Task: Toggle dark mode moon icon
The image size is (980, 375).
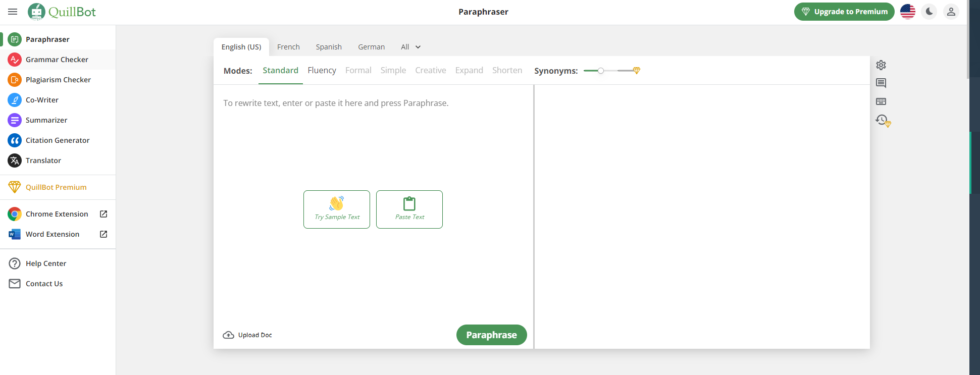Action: (929, 12)
